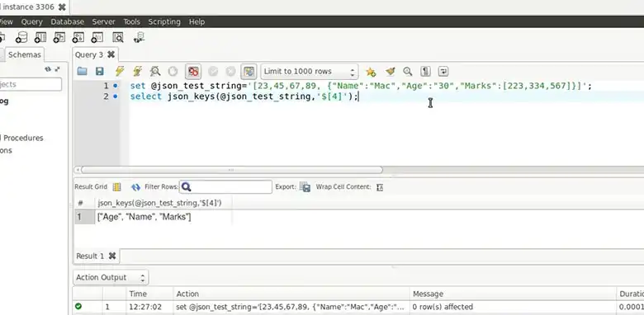Open the Tools menu
Viewport: 644px width, 315px height.
coord(132,21)
